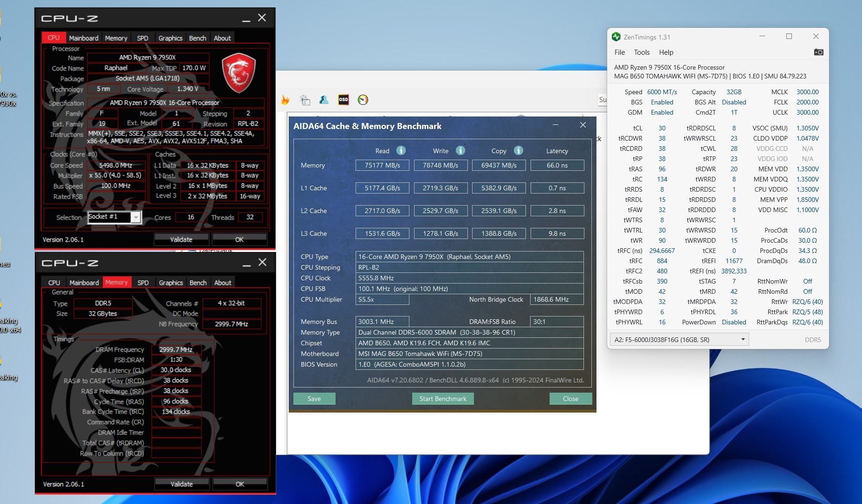Open Help menu in ZenTimings

pyautogui.click(x=666, y=52)
